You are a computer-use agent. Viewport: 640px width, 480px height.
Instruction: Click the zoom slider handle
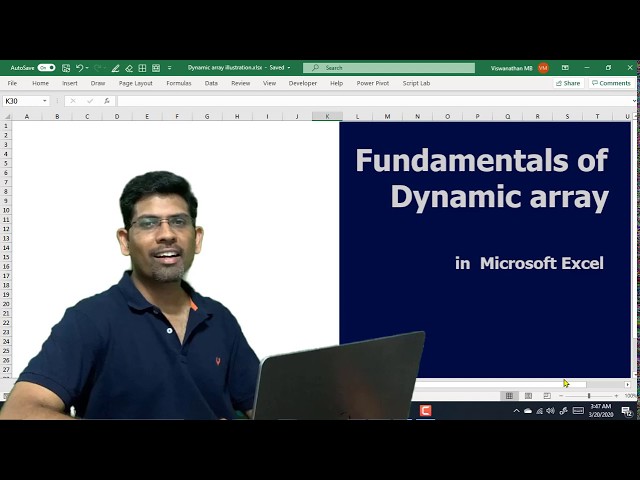tap(589, 396)
